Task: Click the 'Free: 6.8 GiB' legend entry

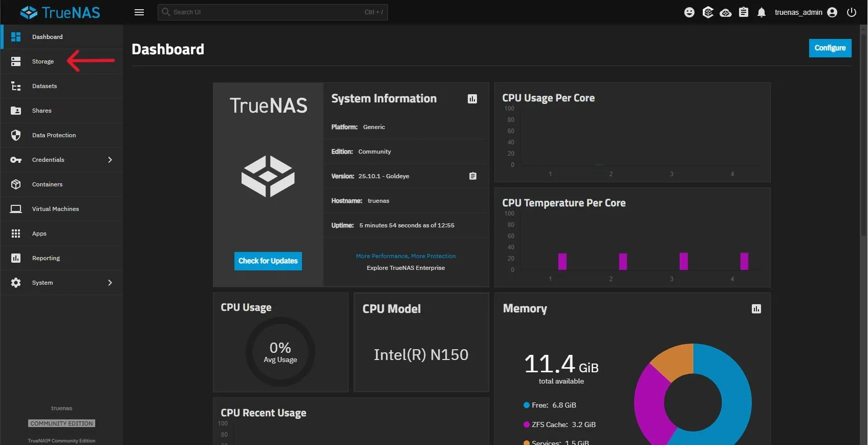Action: point(550,405)
